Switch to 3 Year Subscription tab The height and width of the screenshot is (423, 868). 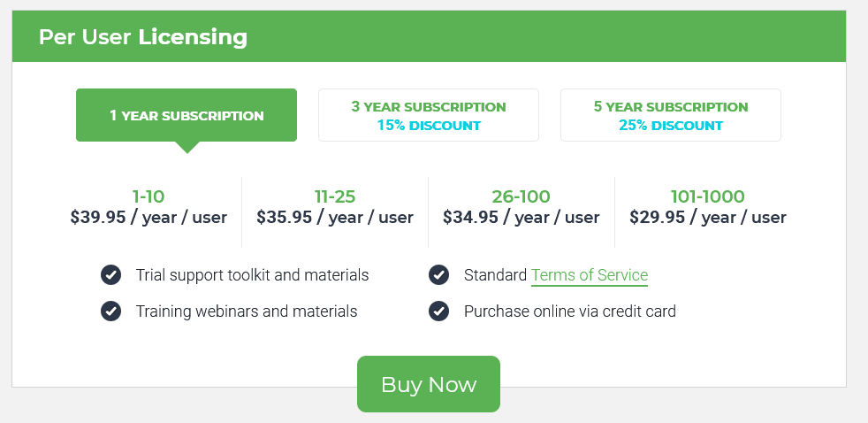pyautogui.click(x=429, y=115)
